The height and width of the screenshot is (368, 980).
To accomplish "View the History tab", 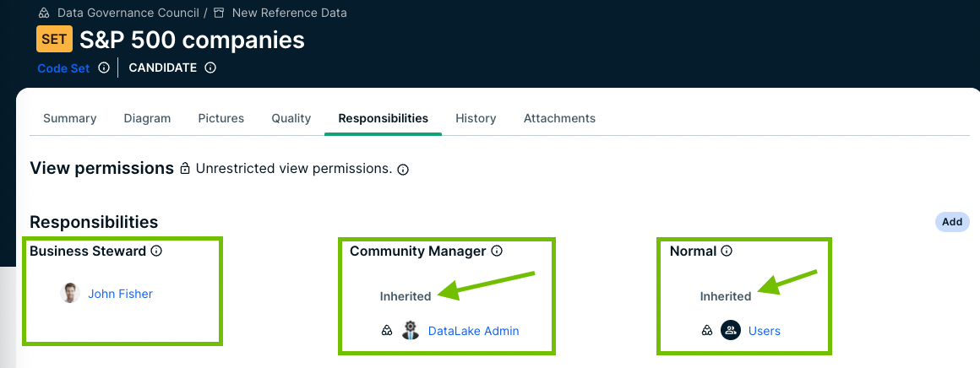I will tap(476, 118).
